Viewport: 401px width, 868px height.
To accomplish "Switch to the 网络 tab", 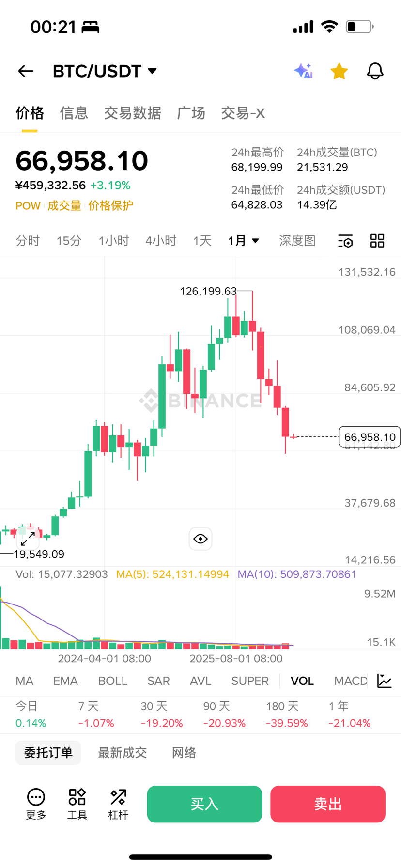I will (x=184, y=753).
